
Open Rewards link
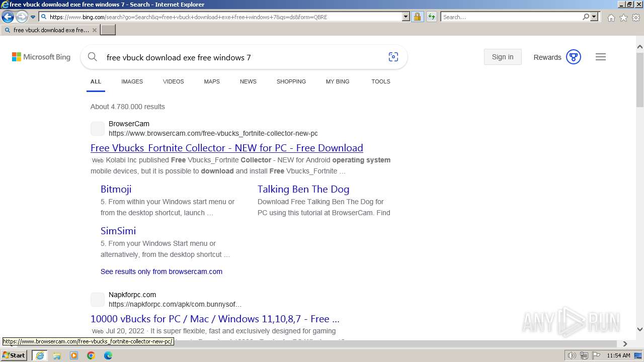click(x=547, y=57)
